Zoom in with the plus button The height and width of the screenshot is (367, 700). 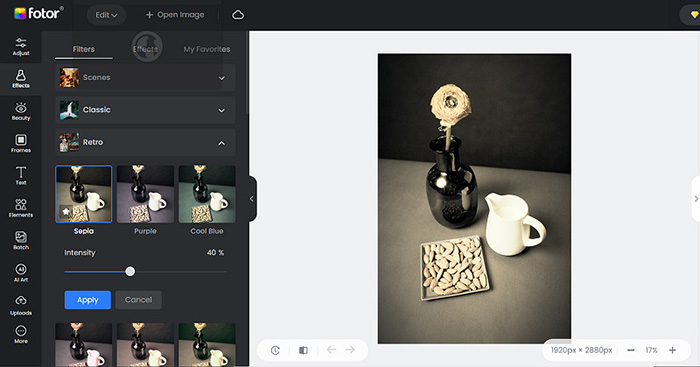click(x=672, y=350)
